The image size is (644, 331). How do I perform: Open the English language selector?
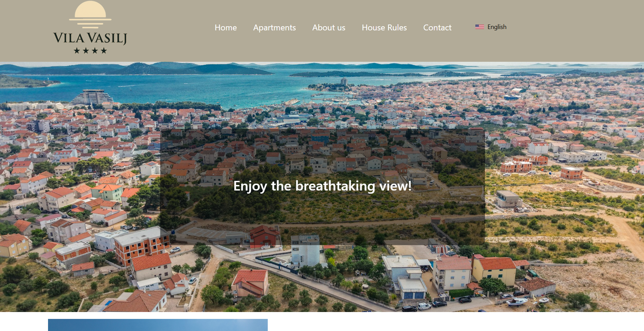491,27
